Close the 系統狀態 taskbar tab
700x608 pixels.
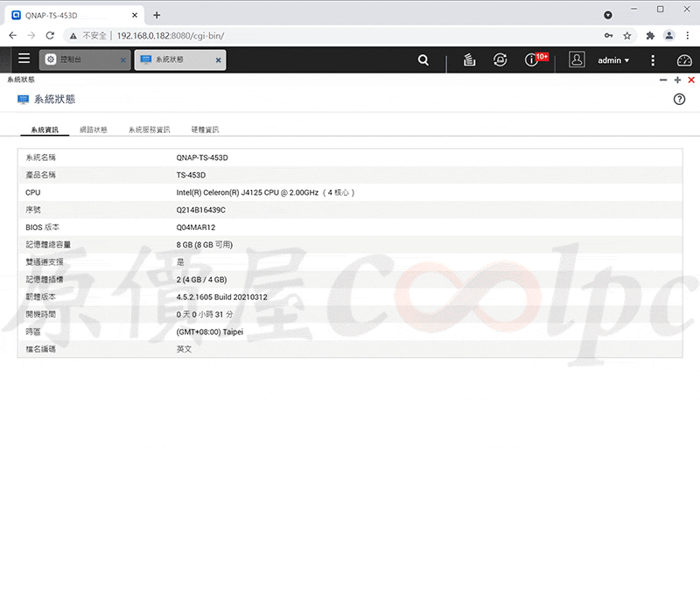[218, 59]
